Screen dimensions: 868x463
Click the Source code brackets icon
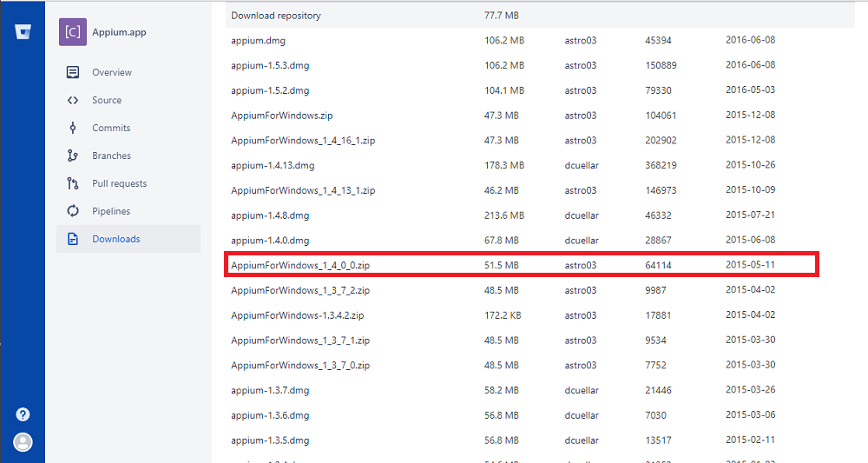pyautogui.click(x=73, y=100)
